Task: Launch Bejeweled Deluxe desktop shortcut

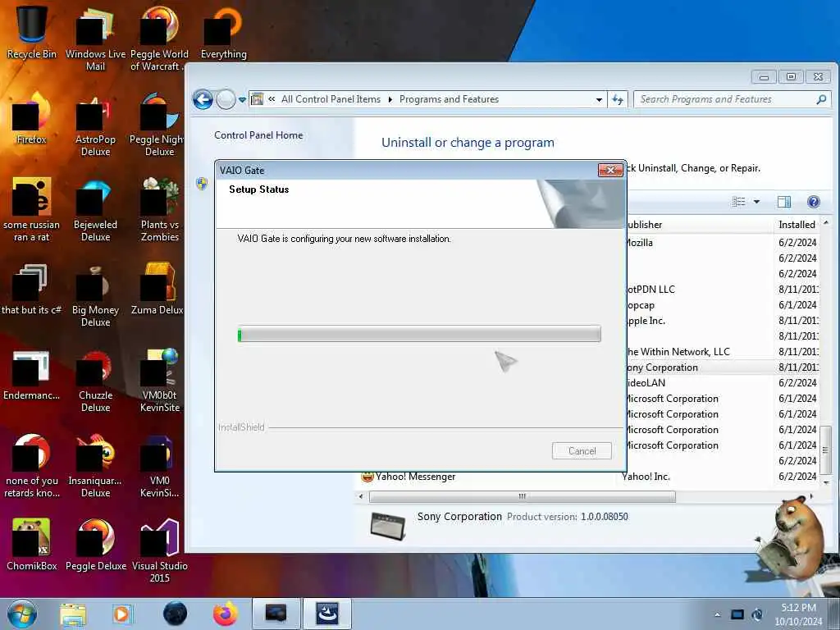Action: point(95,209)
